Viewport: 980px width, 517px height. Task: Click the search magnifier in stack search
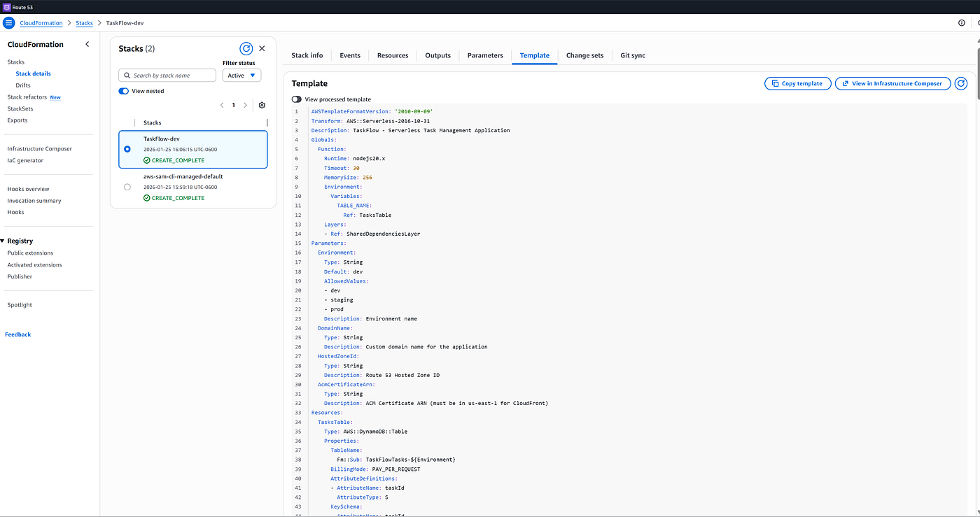[x=127, y=75]
